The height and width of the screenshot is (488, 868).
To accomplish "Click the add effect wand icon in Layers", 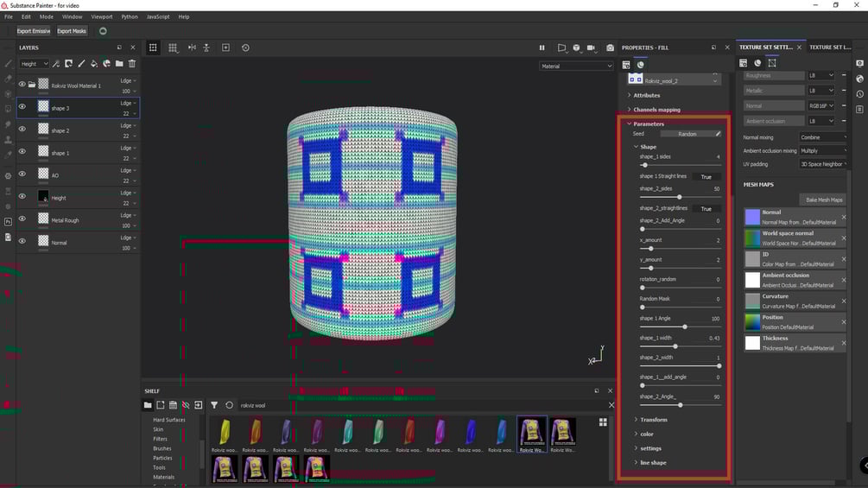I will 56,64.
